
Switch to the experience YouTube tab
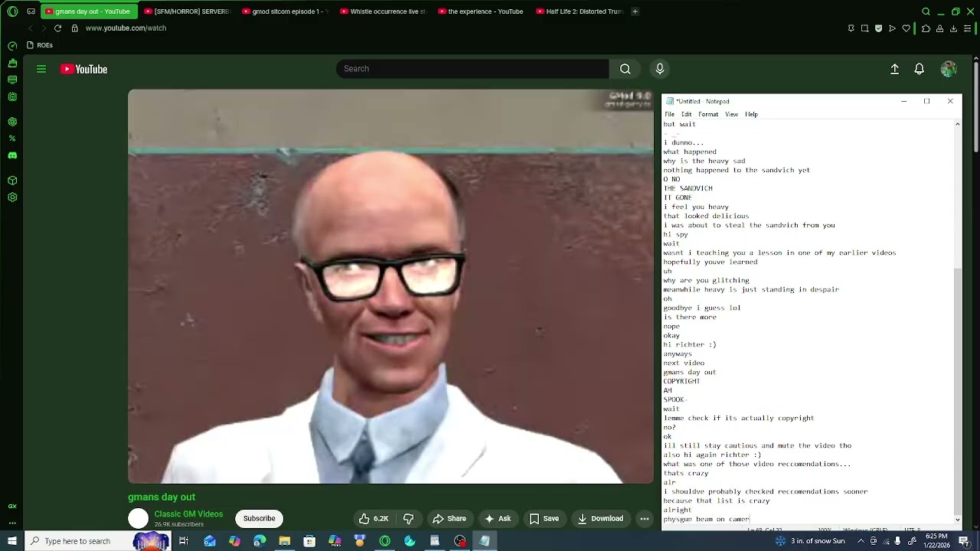[x=481, y=11]
